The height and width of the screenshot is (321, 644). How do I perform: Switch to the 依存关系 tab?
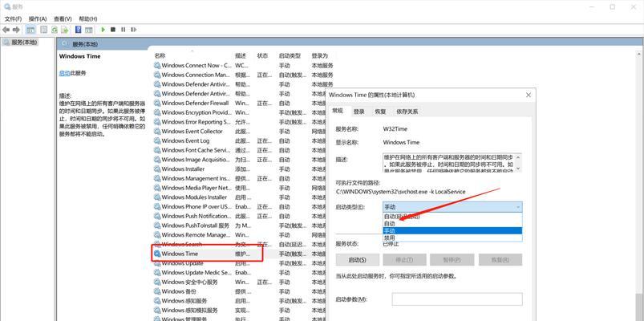[x=407, y=112]
